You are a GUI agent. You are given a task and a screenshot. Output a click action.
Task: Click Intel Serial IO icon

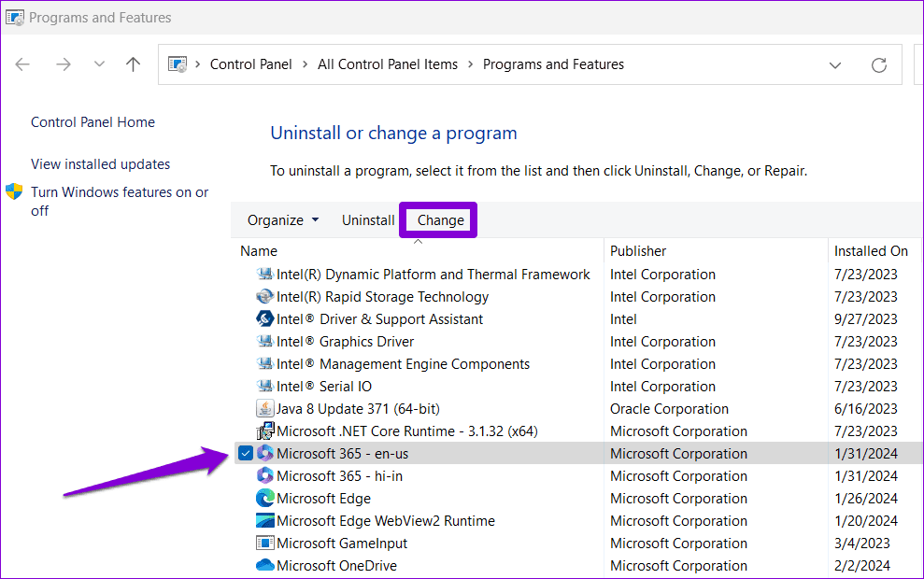[x=265, y=386]
